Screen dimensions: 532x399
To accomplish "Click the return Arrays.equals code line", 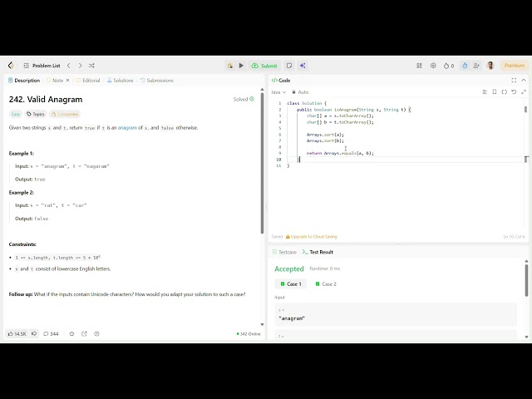I will click(x=340, y=153).
